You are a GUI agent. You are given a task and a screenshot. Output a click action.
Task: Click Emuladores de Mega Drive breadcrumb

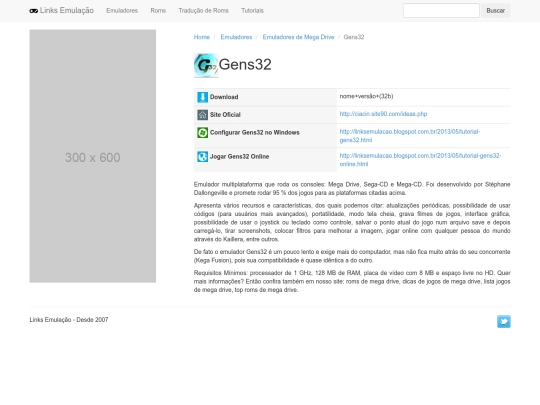point(298,37)
